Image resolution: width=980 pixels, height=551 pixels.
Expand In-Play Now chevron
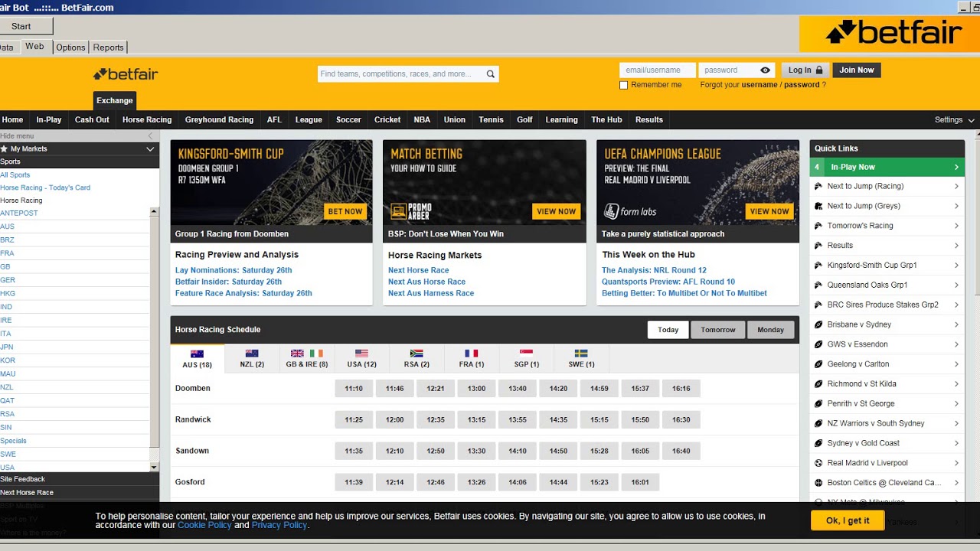point(956,167)
